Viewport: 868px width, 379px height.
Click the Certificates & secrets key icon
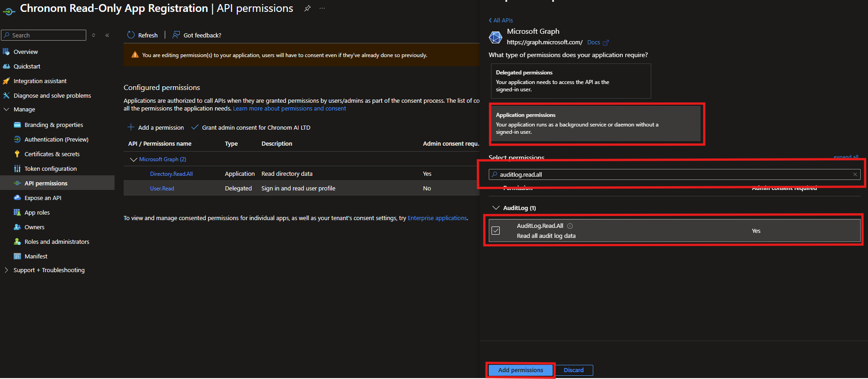[x=17, y=154]
